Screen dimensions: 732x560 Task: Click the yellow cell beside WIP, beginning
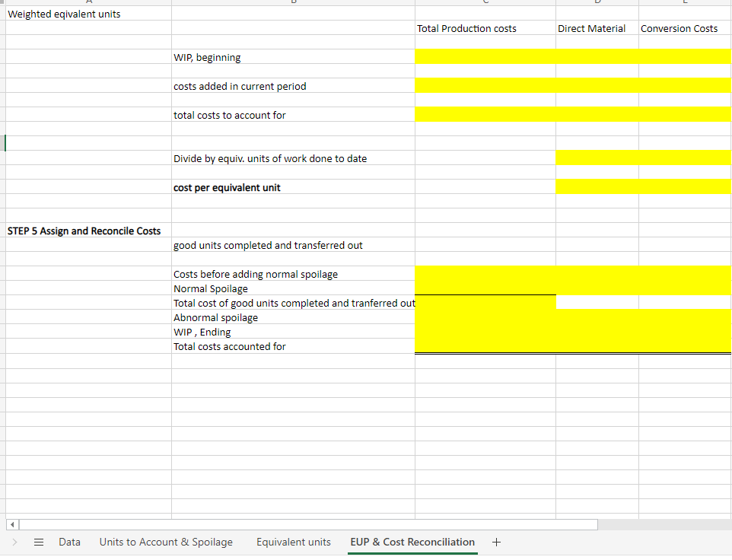(x=485, y=56)
